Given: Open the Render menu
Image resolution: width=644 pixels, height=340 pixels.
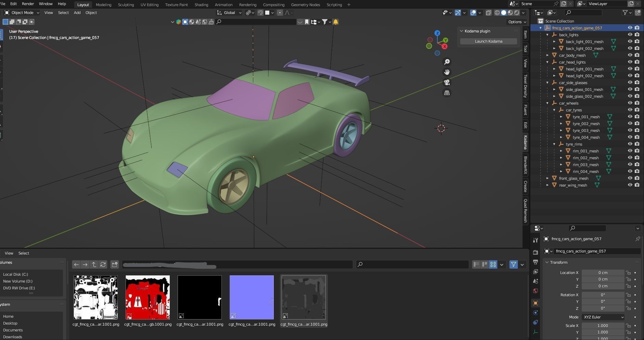Looking at the screenshot, I should click(28, 4).
